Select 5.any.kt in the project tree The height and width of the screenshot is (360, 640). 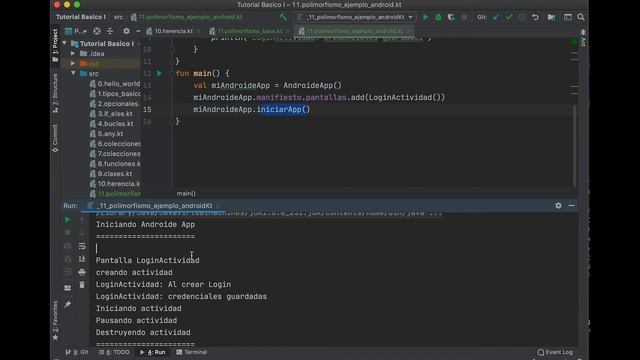tap(107, 133)
